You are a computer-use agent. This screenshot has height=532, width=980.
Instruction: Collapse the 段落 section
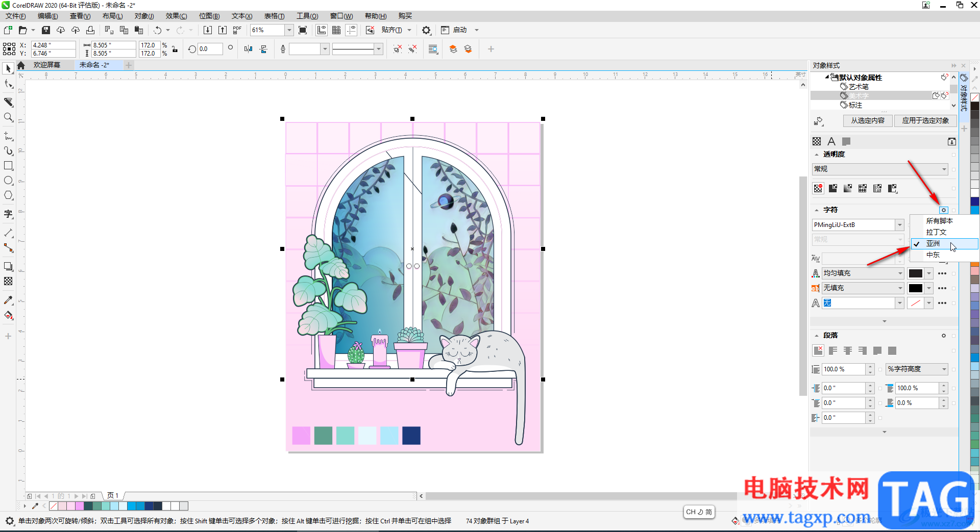817,336
